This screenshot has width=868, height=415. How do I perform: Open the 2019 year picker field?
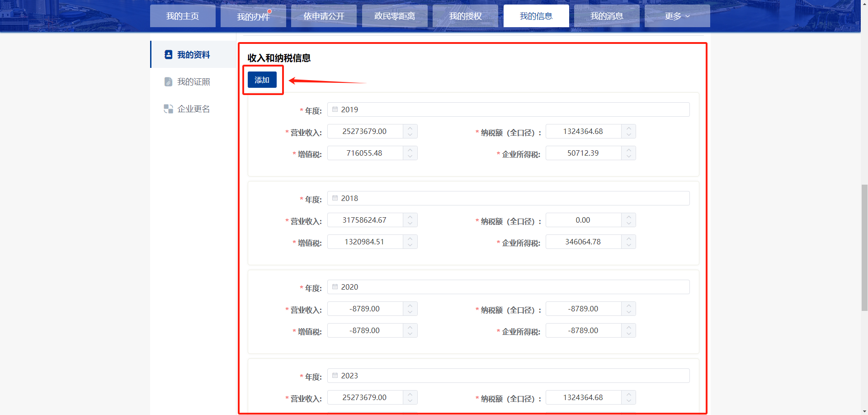[509, 110]
